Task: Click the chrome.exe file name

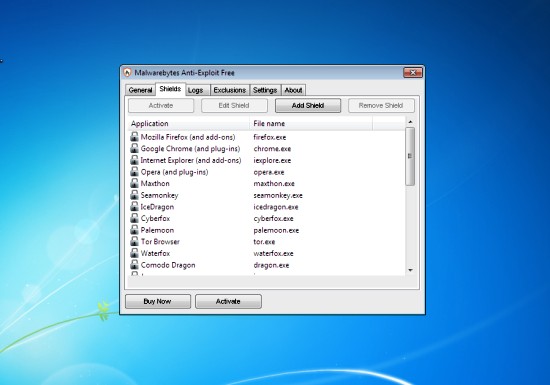Action: (x=272, y=149)
